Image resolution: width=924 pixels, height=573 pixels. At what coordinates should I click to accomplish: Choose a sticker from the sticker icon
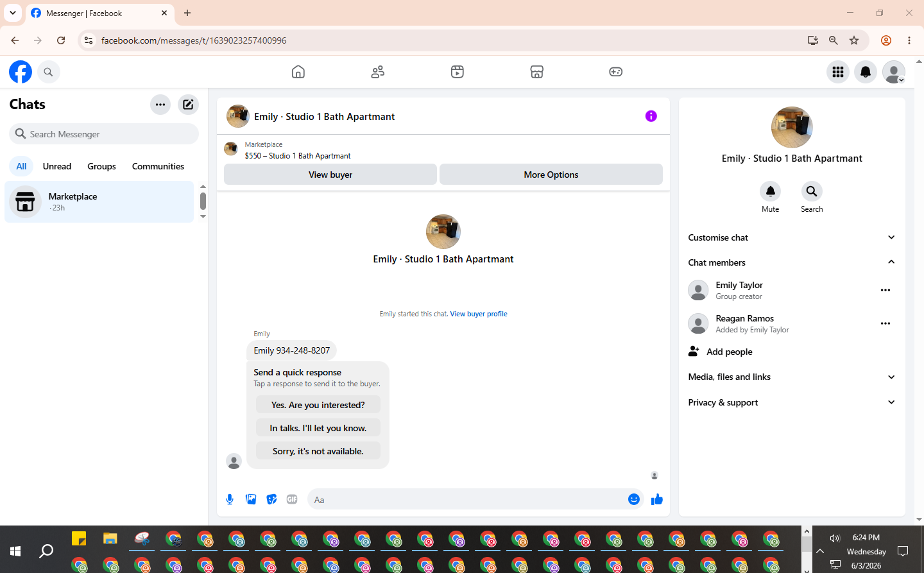click(272, 499)
